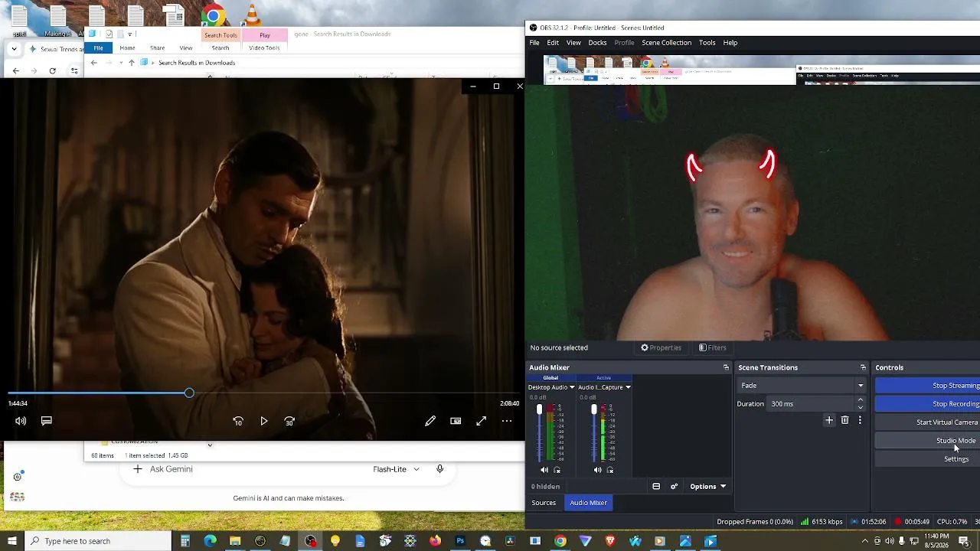Toggle fullscreen in the video player
The width and height of the screenshot is (980, 551).
[481, 421]
